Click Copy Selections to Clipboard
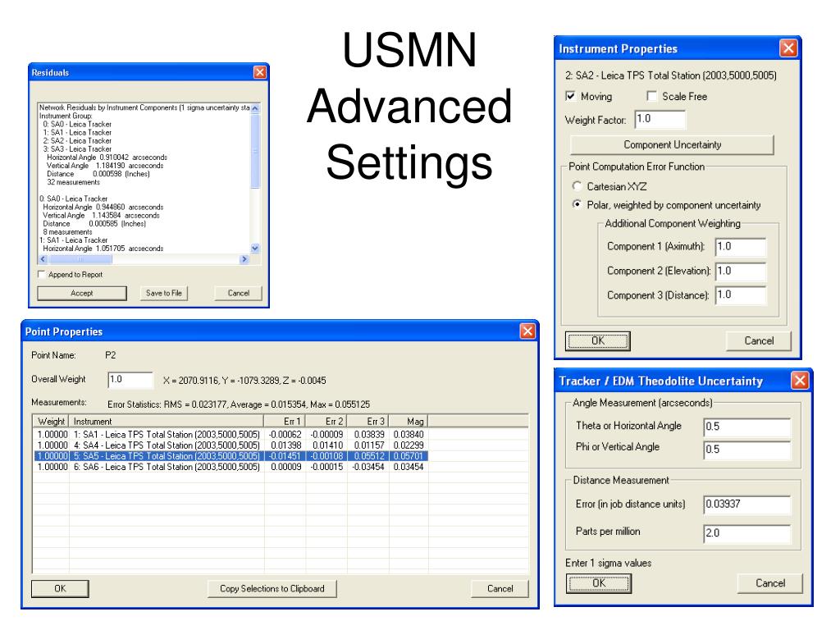Image resolution: width=840 pixels, height=630 pixels. (x=272, y=588)
